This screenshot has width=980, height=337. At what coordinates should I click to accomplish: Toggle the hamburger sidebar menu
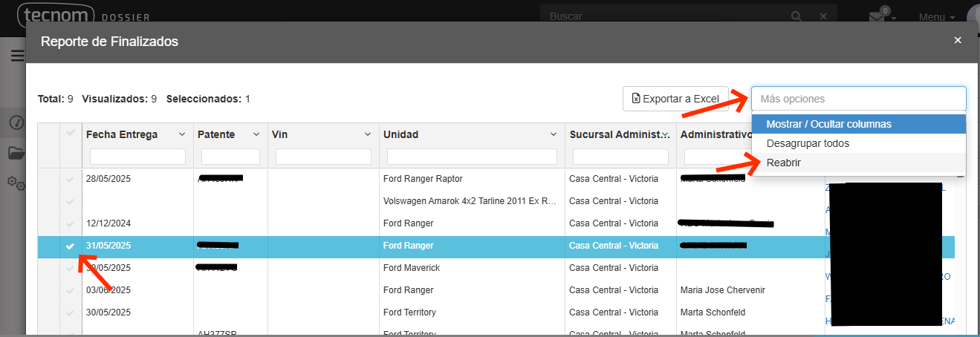(17, 56)
